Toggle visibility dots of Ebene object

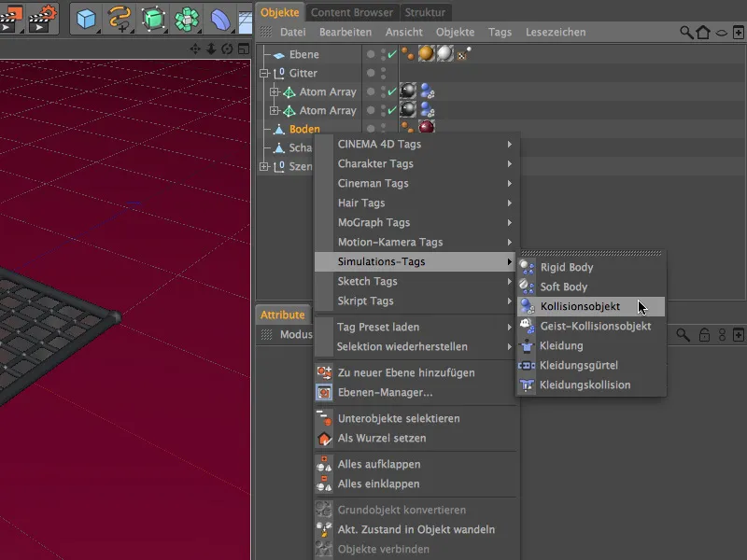click(384, 54)
